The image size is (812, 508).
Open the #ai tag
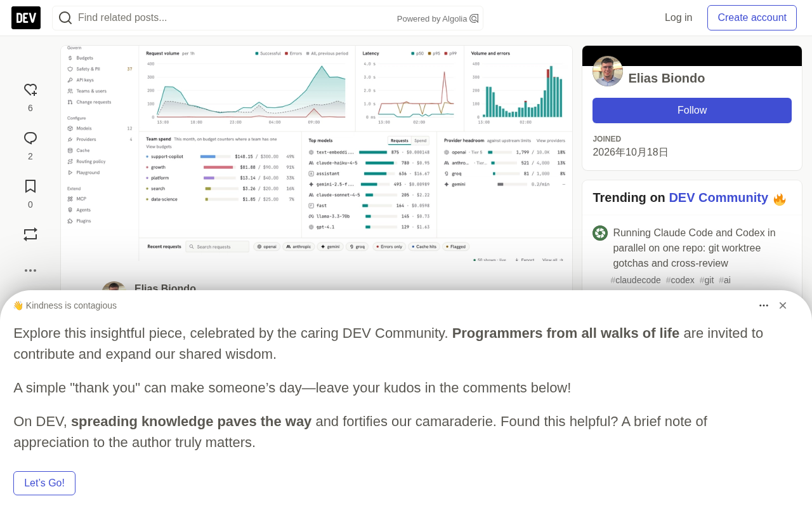tap(724, 280)
